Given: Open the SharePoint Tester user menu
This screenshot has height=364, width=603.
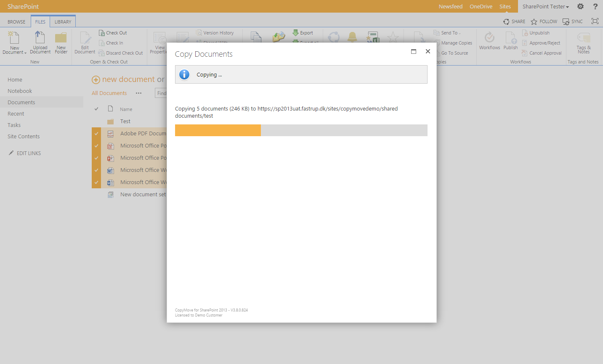Looking at the screenshot, I should click(x=546, y=6).
